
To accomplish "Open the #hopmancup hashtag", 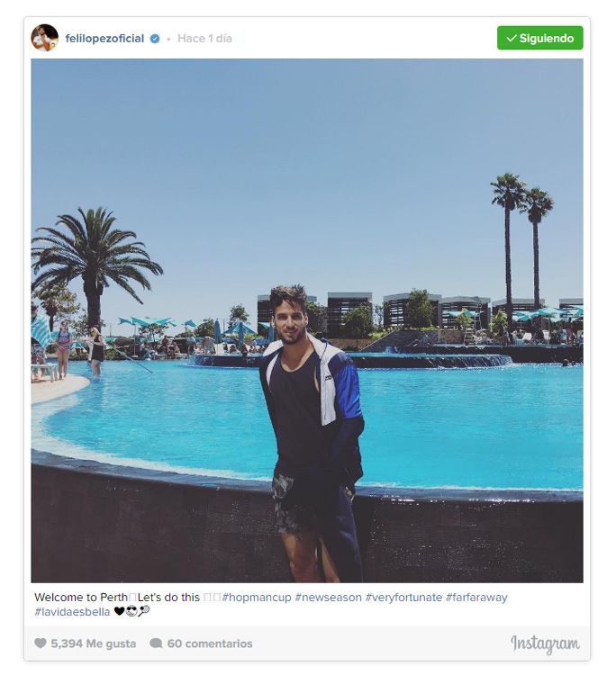I will (257, 598).
